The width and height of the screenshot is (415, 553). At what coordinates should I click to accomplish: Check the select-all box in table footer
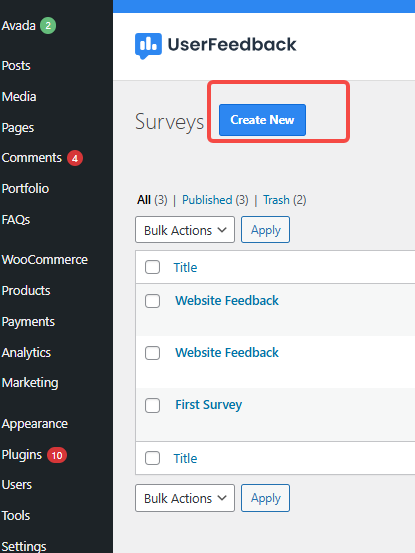(x=152, y=458)
